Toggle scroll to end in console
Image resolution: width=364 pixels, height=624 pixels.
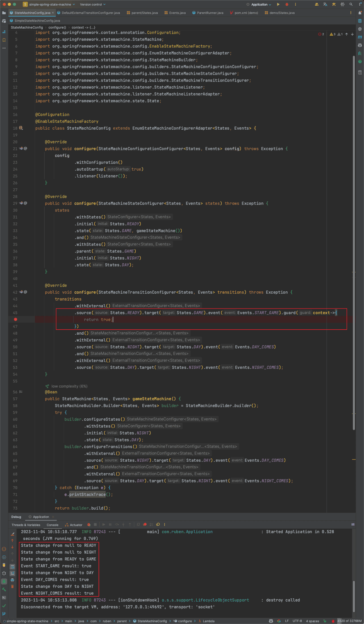click(12, 573)
